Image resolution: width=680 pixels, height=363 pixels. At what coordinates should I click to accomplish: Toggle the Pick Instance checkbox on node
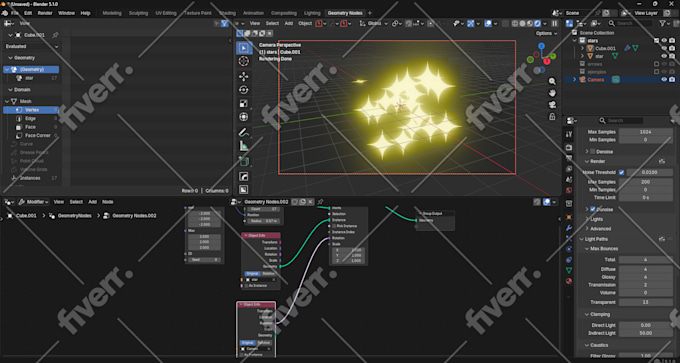(x=334, y=226)
